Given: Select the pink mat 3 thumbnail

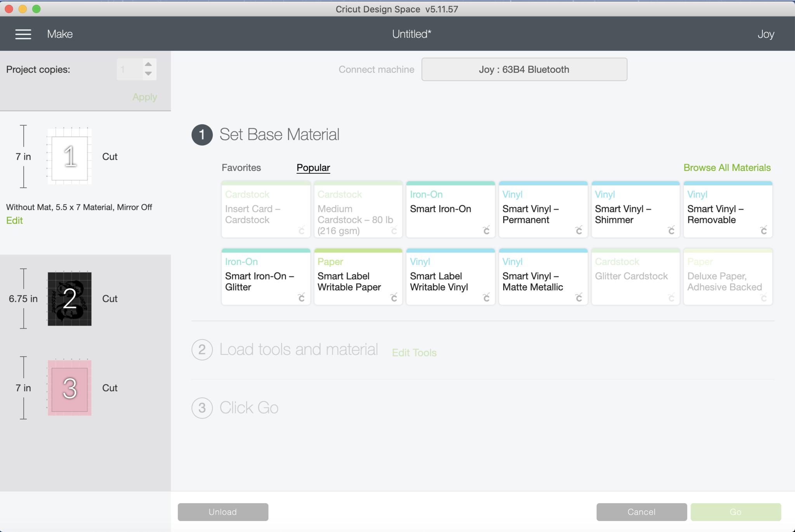Looking at the screenshot, I should click(x=69, y=388).
